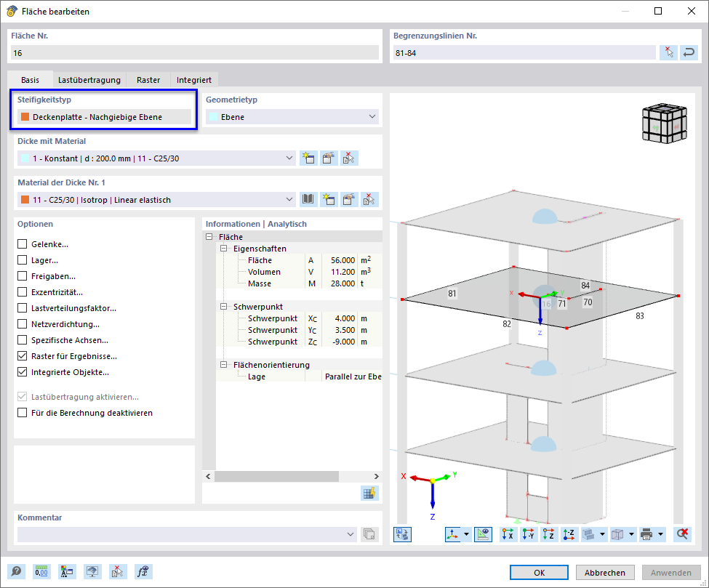709x588 pixels.
Task: Click select-material-in-model icon in the Material der Dicke row
Action: (x=369, y=200)
